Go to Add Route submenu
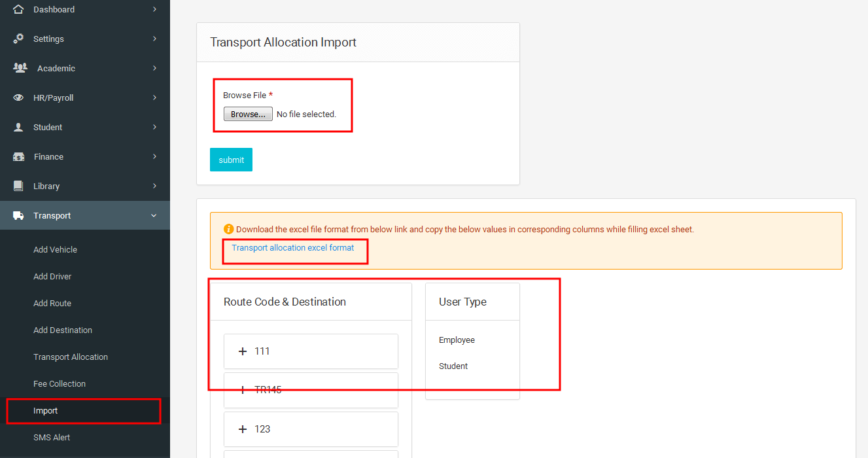The width and height of the screenshot is (868, 458). click(52, 303)
